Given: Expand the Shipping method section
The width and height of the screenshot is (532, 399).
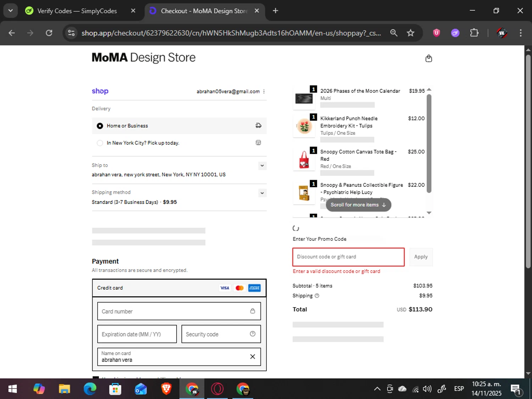Looking at the screenshot, I should click(x=262, y=193).
